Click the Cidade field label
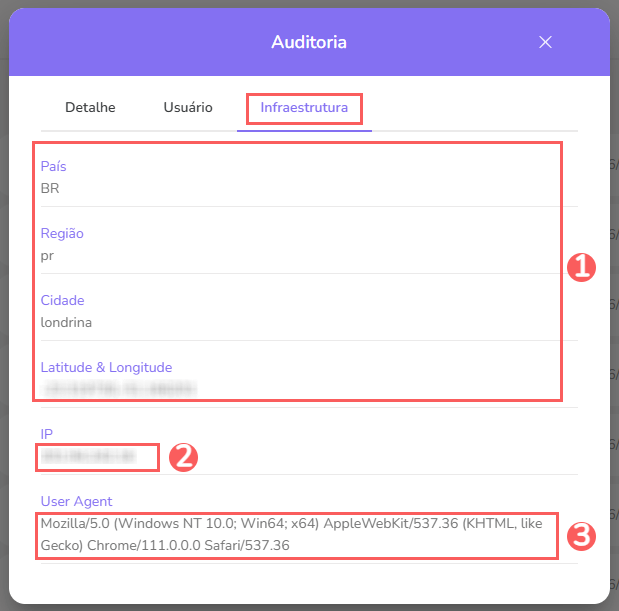 click(62, 300)
